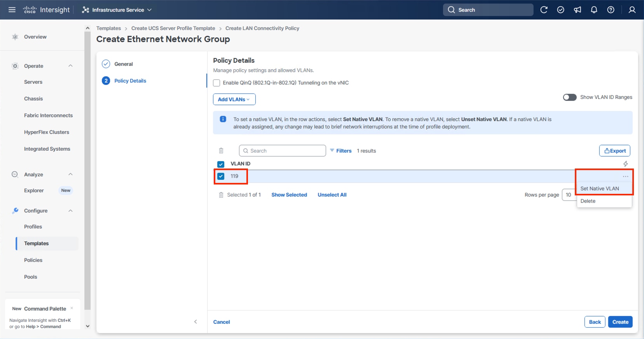
Task: Open the notifications bell
Action: tap(594, 10)
